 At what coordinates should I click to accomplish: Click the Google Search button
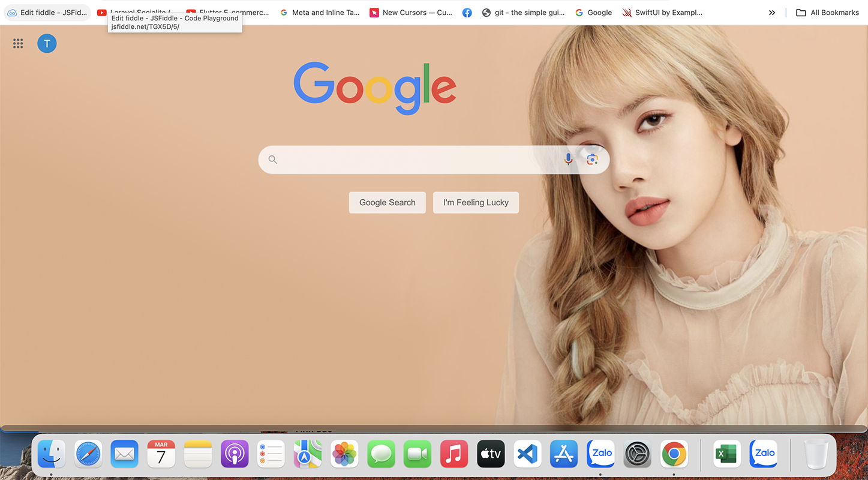tap(387, 202)
